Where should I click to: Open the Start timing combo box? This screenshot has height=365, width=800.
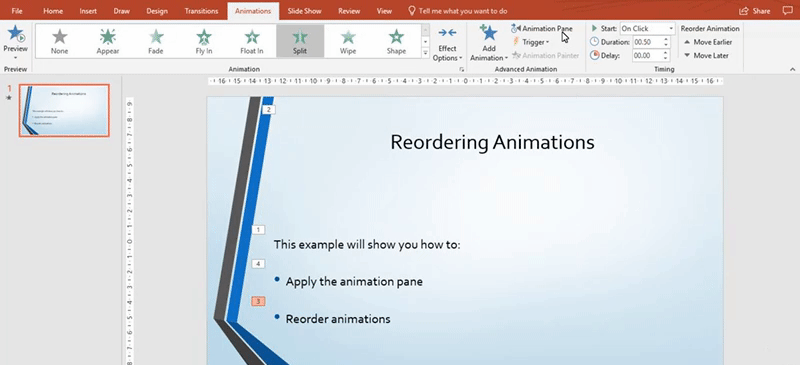(x=647, y=29)
